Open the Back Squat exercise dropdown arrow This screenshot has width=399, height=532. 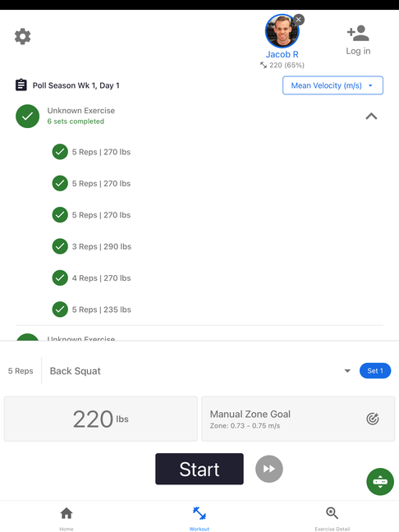(347, 371)
